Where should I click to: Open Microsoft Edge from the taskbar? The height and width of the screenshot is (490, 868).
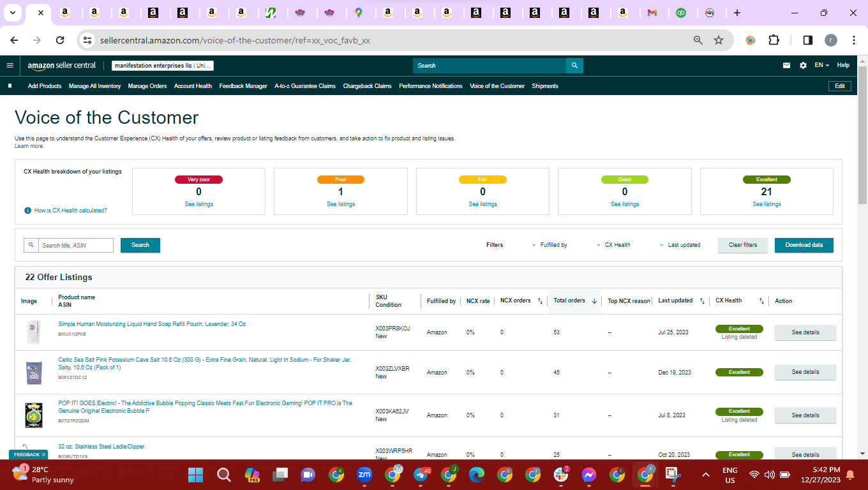click(x=477, y=475)
